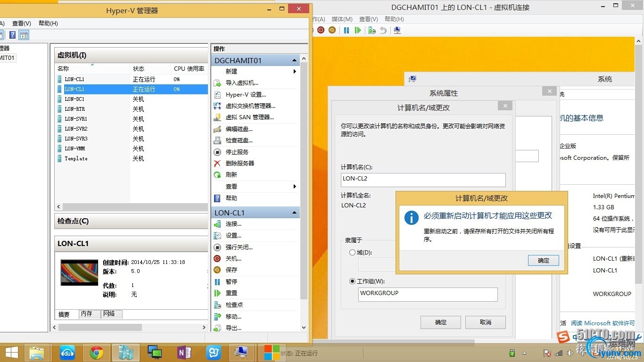Click 导出 under LON-CL1 actions
The height and width of the screenshot is (362, 644).
coord(233,328)
